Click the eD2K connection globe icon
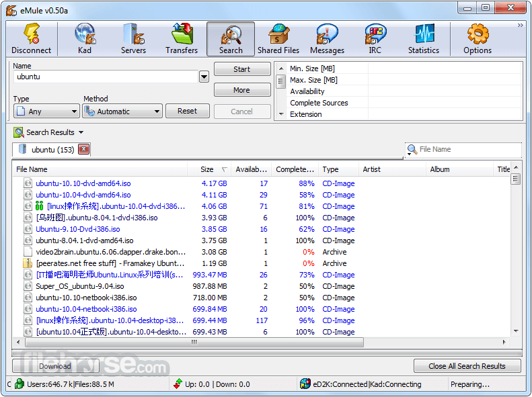Screen dimensions: 532x397 (305, 384)
